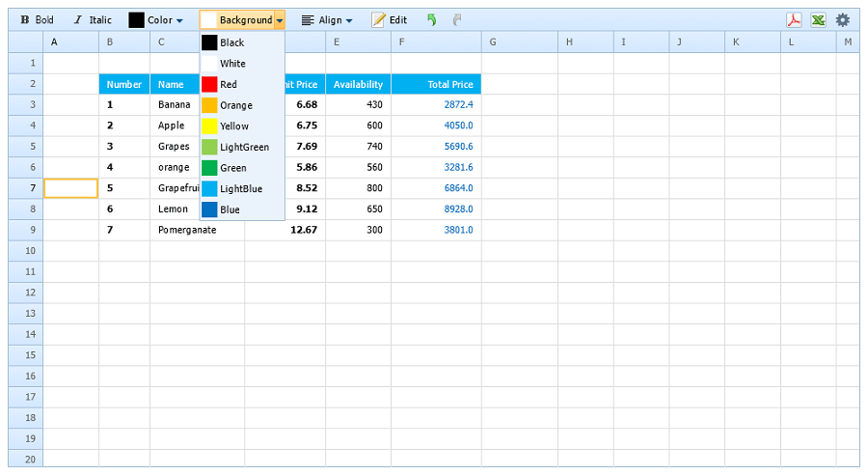Export the sheet with the Excel icon
The height and width of the screenshot is (475, 868).
point(819,20)
